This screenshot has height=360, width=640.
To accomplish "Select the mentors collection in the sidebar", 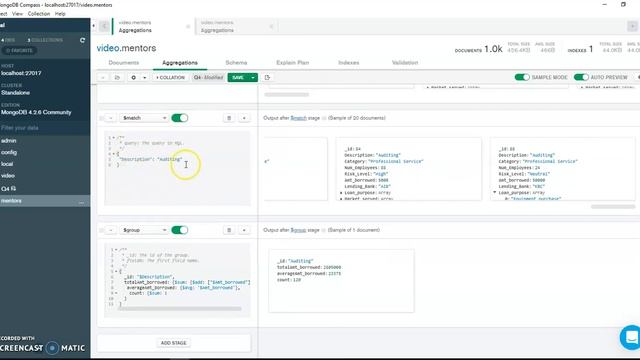I will [x=11, y=201].
